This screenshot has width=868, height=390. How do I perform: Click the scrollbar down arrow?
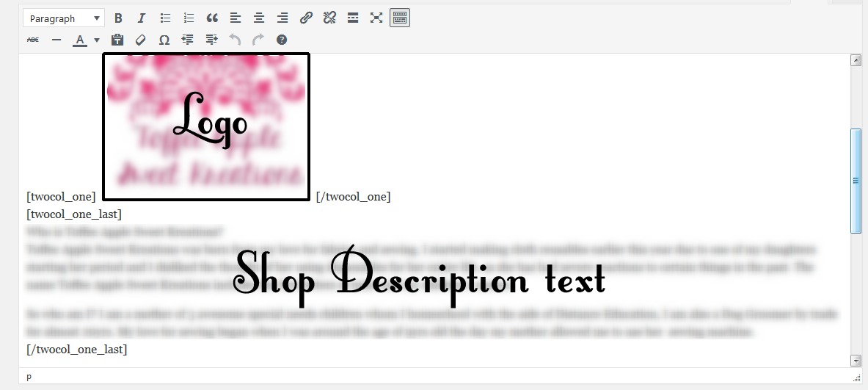pos(856,360)
